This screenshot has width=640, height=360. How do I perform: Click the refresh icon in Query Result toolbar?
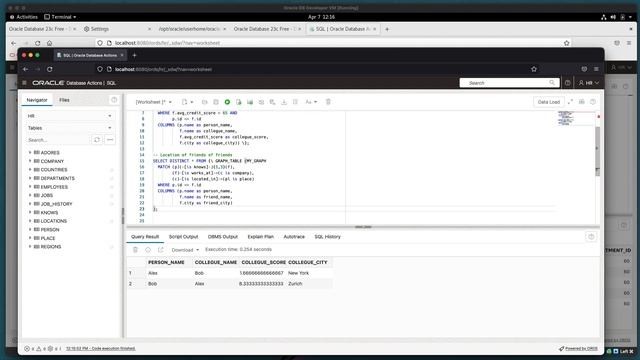tap(148, 249)
